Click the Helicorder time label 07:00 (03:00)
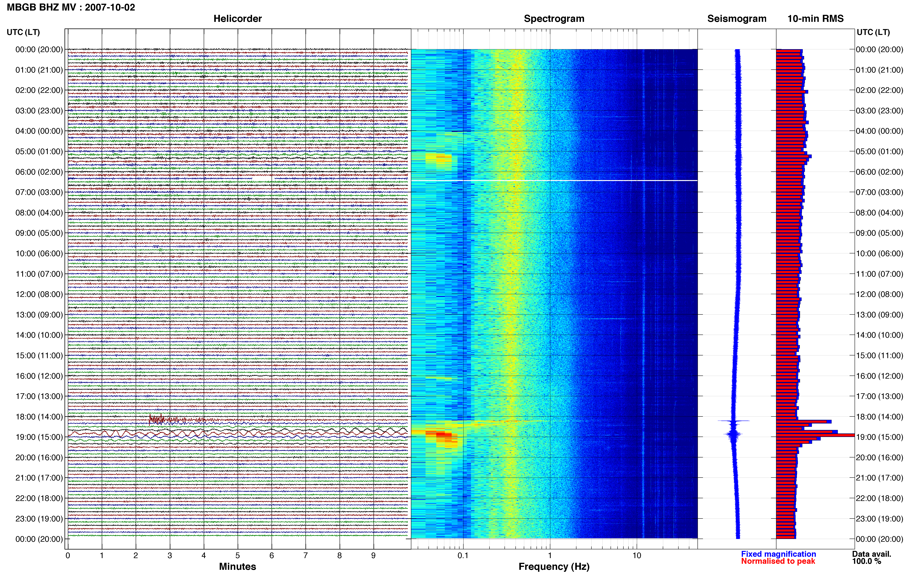924x578 pixels. coord(39,192)
